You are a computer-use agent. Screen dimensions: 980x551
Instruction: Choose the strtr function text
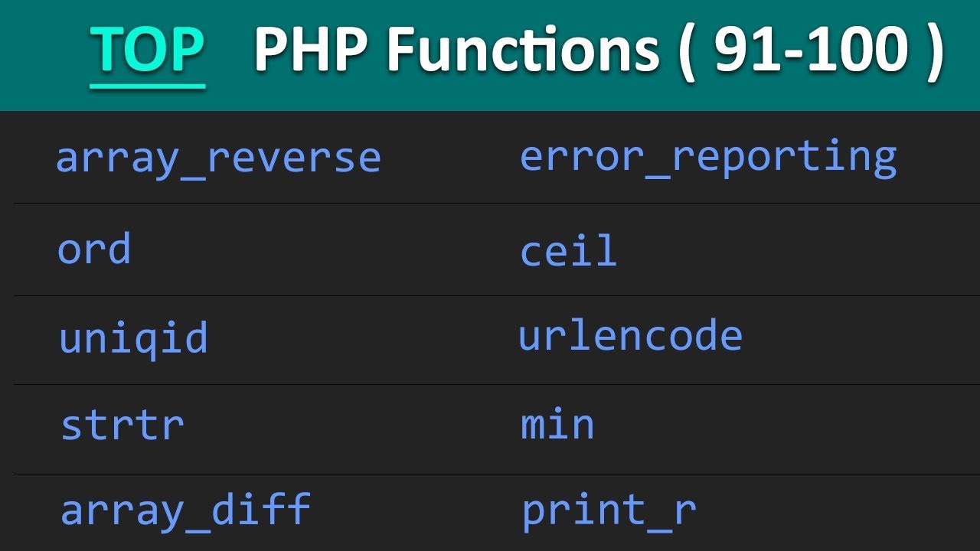[x=122, y=425]
